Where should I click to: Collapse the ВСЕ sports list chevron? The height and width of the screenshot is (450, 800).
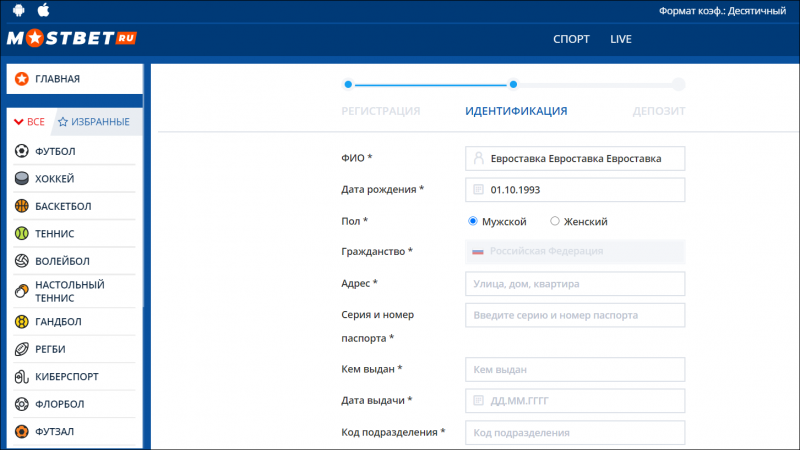(19, 122)
